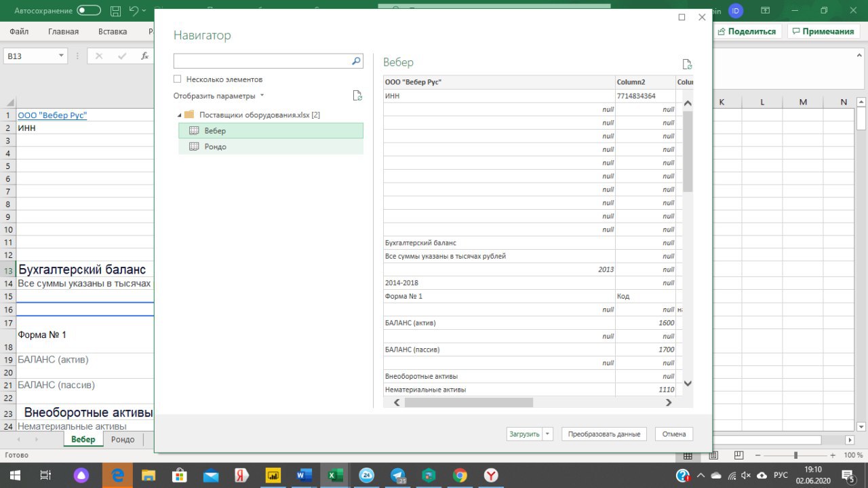The width and height of the screenshot is (868, 488).
Task: Click the Преобразовать данные button
Action: coord(604,434)
